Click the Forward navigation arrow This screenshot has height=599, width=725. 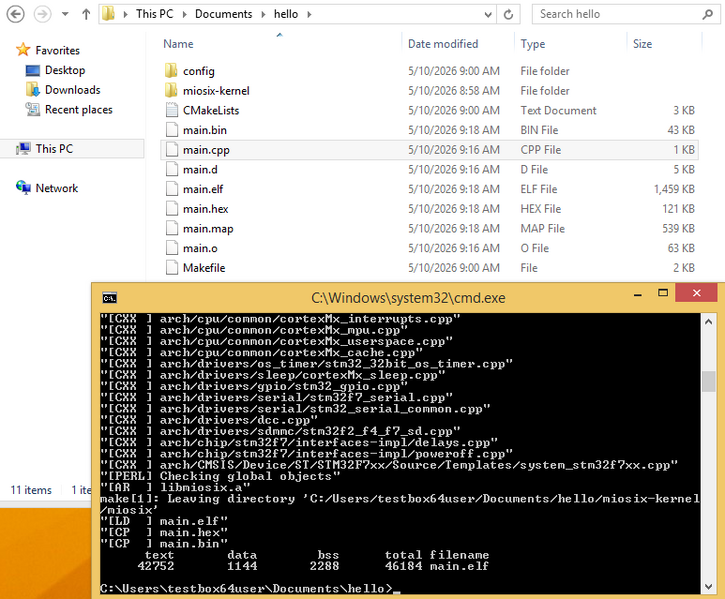[42, 14]
